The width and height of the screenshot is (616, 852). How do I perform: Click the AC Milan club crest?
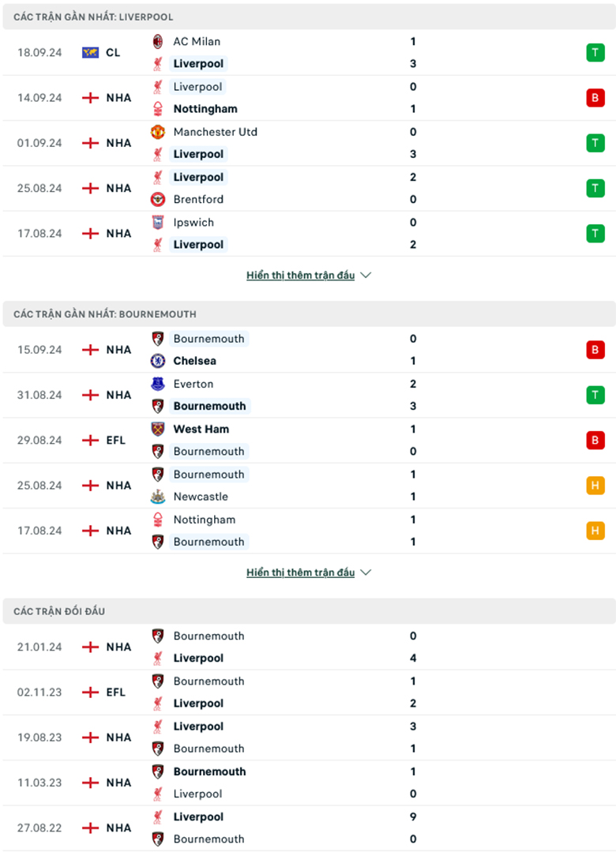(158, 41)
